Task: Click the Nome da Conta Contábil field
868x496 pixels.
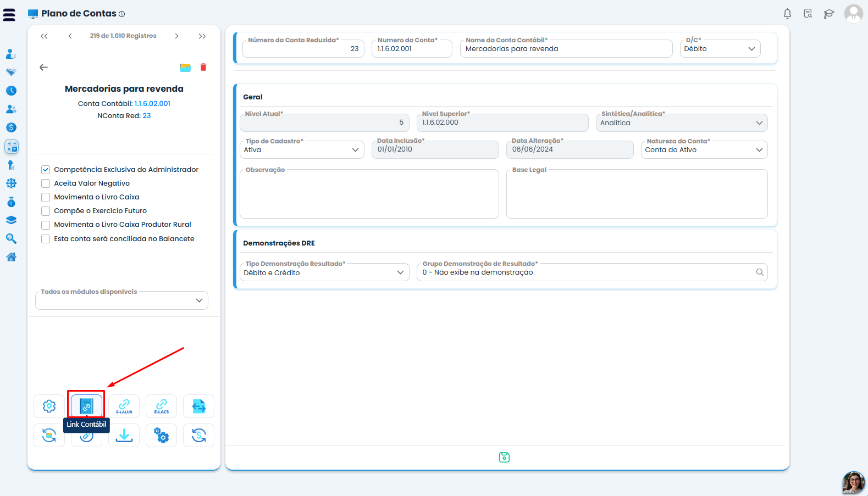Action: click(x=566, y=49)
